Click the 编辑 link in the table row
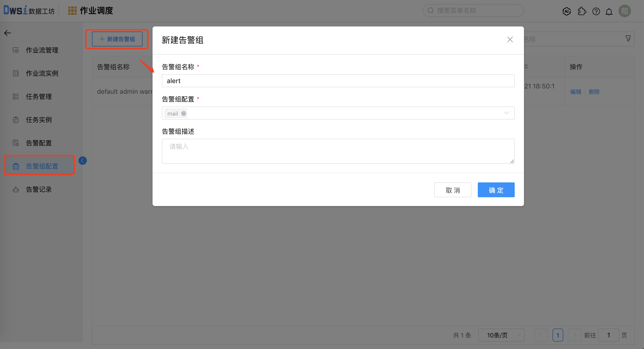Image resolution: width=644 pixels, height=349 pixels. point(576,91)
